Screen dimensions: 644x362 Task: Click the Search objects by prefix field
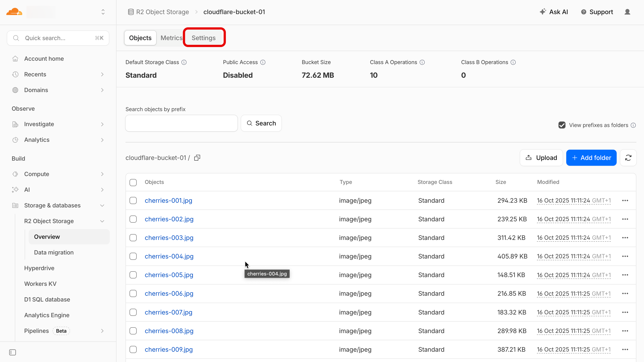(181, 123)
